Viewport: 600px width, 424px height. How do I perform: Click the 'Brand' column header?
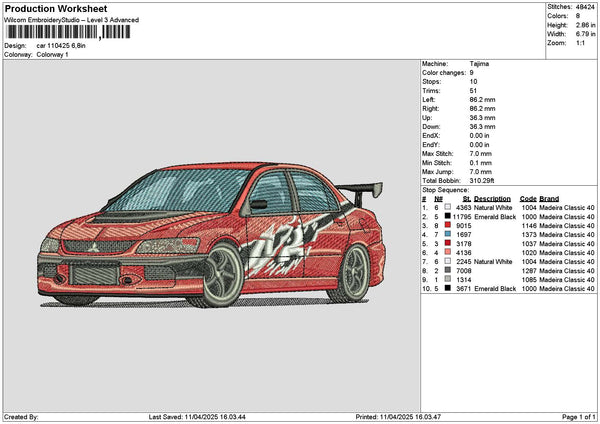[549, 199]
